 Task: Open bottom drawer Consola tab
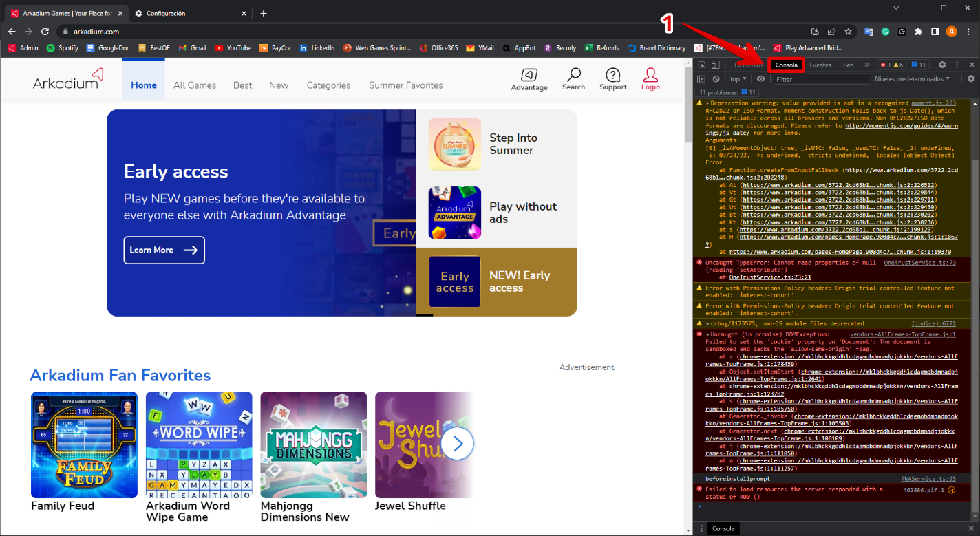(x=723, y=528)
